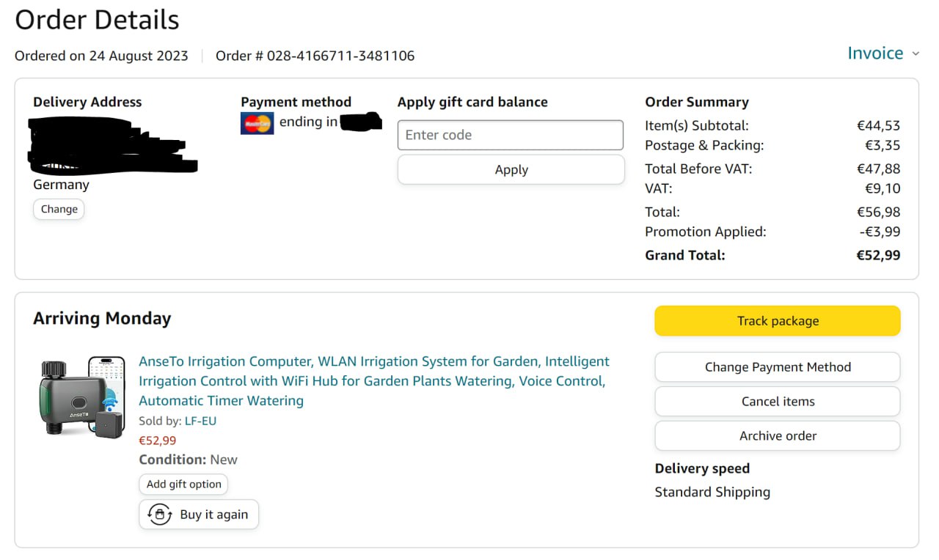Click Add gift option
This screenshot has height=560, width=939.
pyautogui.click(x=183, y=485)
